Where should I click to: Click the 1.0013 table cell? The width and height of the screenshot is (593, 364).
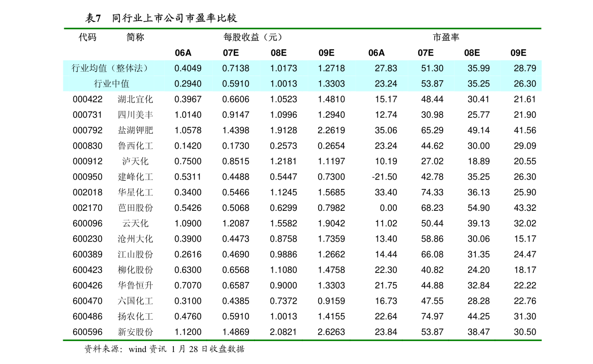[x=283, y=84]
